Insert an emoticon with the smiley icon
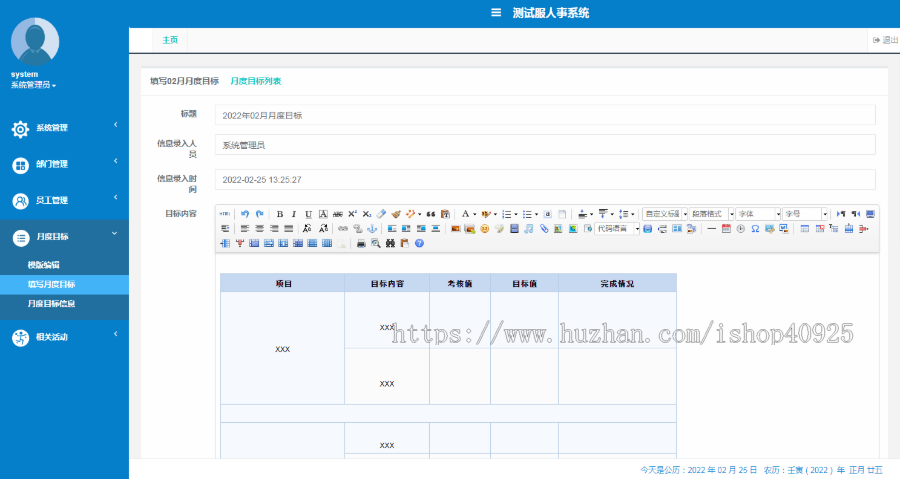This screenshot has height=479, width=900. pyautogui.click(x=484, y=229)
